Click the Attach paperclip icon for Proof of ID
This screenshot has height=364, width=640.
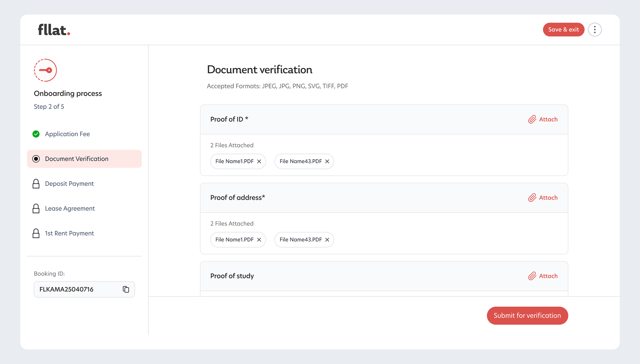[532, 119]
